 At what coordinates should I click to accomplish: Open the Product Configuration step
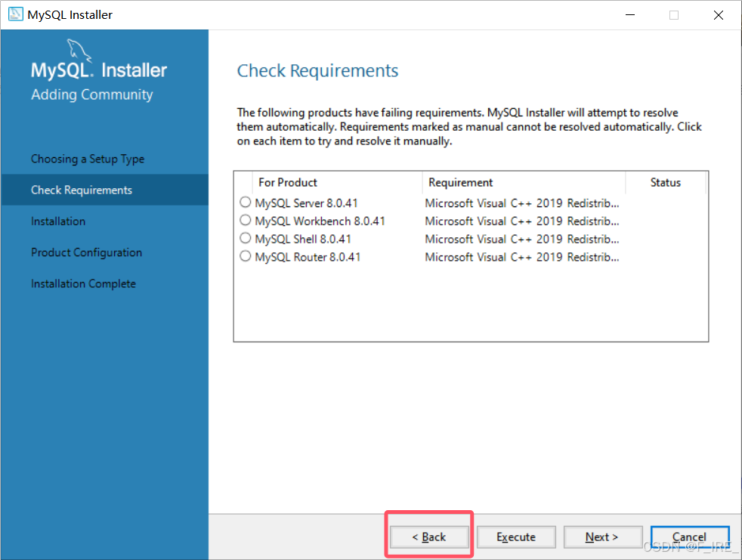pos(86,252)
